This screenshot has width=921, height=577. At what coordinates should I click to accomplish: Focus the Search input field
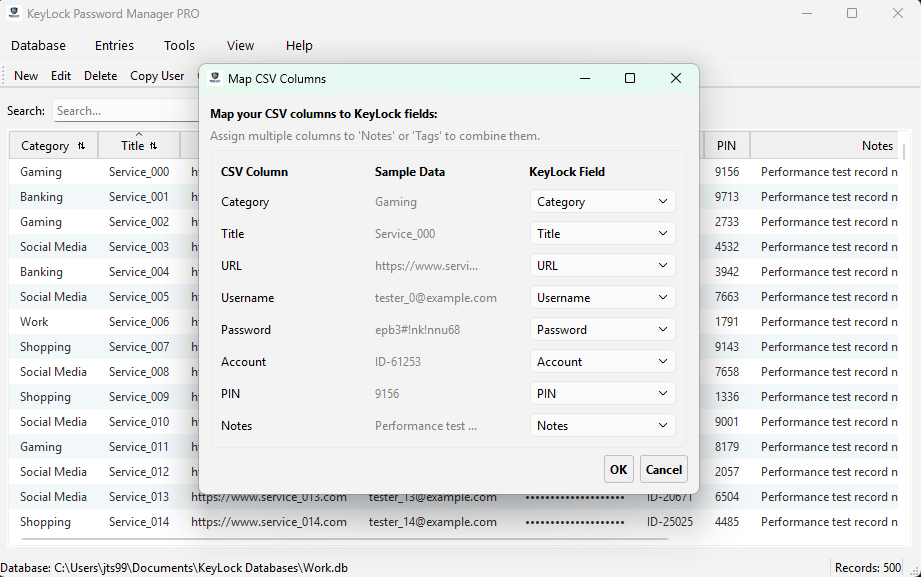click(x=126, y=110)
